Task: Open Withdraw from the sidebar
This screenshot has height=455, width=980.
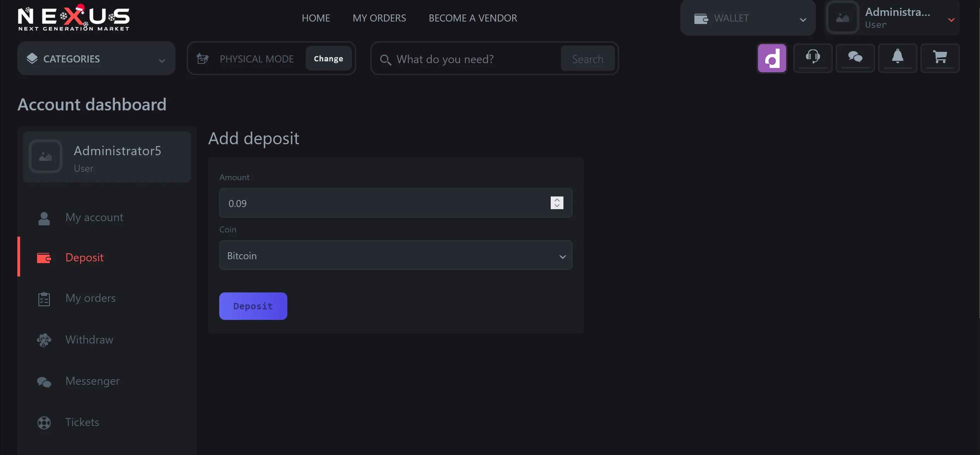Action: click(x=89, y=339)
